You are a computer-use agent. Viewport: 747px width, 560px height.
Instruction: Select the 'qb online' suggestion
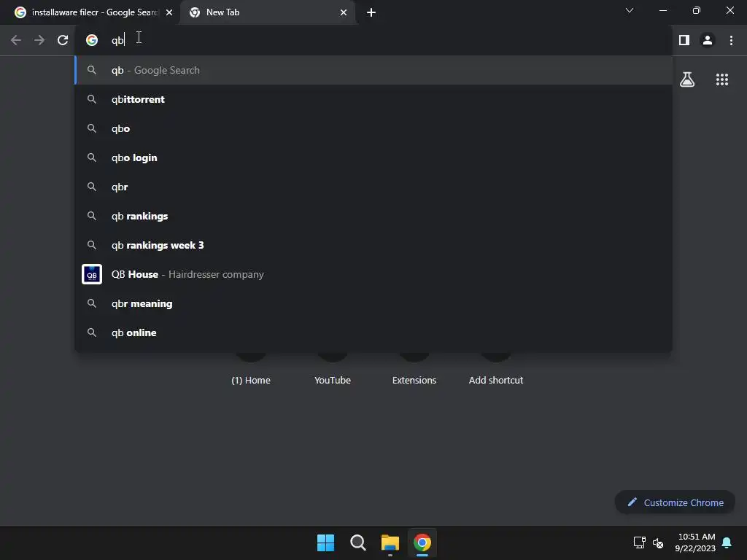click(373, 332)
